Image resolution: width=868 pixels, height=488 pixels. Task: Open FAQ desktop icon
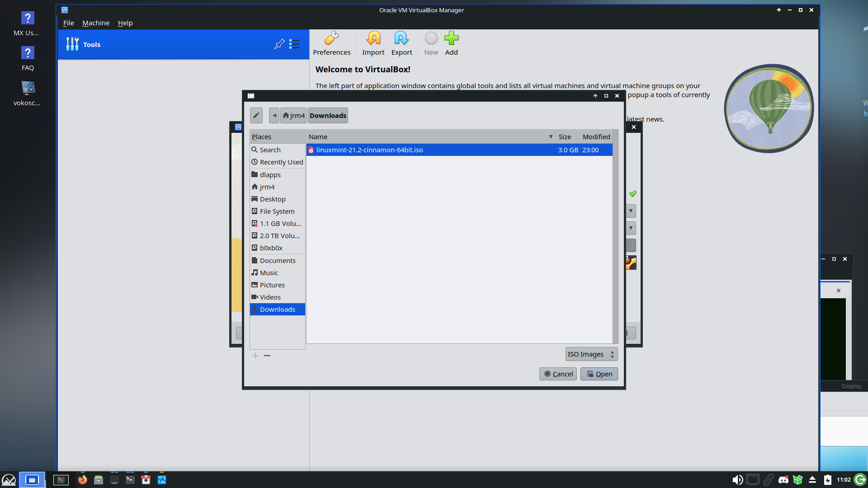[x=28, y=59]
